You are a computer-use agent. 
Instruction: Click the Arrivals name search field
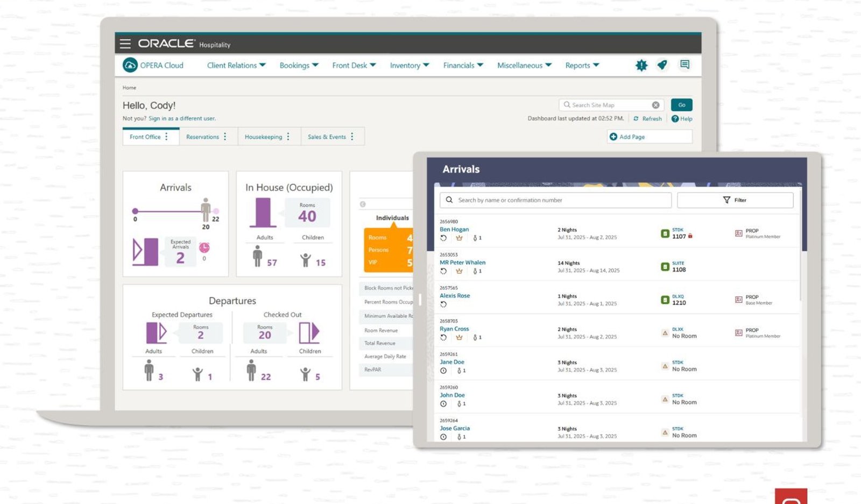pos(555,200)
